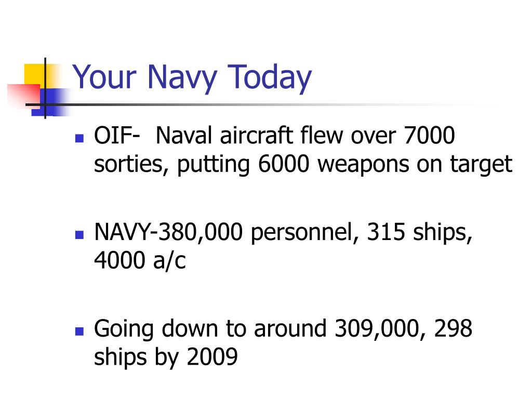Click 'ships by 2009' on the last line
Screen dimensions: 532x399
coord(166,357)
